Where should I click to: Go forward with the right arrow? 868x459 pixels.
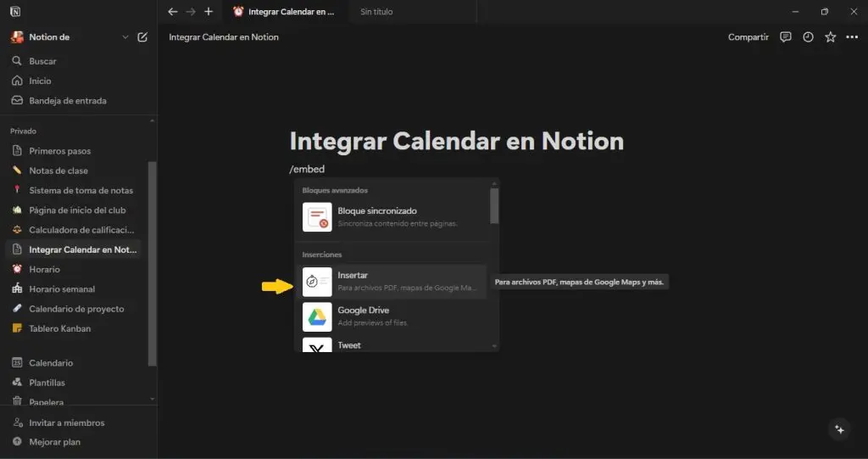191,12
